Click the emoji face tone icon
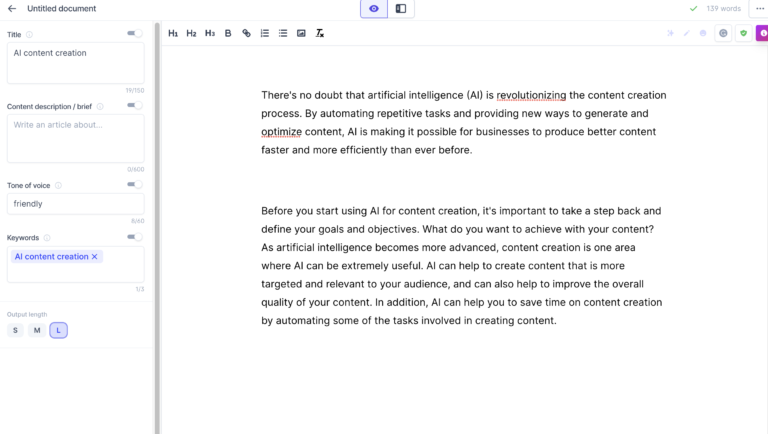The image size is (768, 434). (x=703, y=33)
